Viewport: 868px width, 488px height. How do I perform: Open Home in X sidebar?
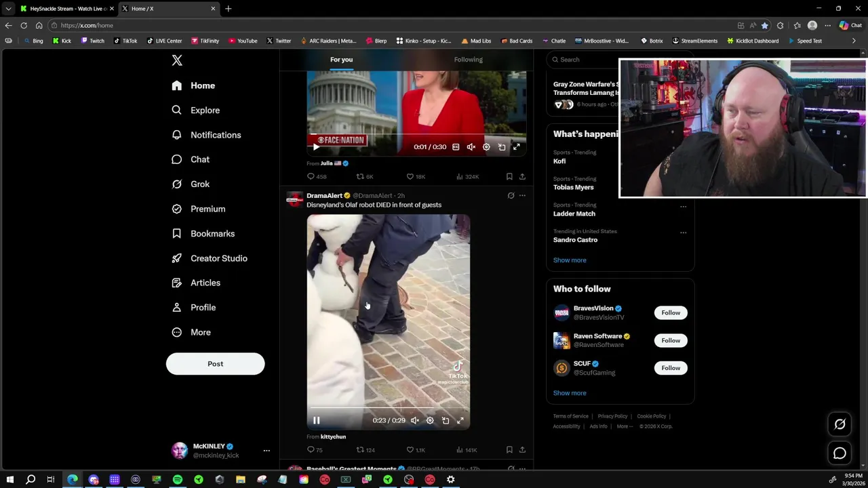[x=193, y=85]
